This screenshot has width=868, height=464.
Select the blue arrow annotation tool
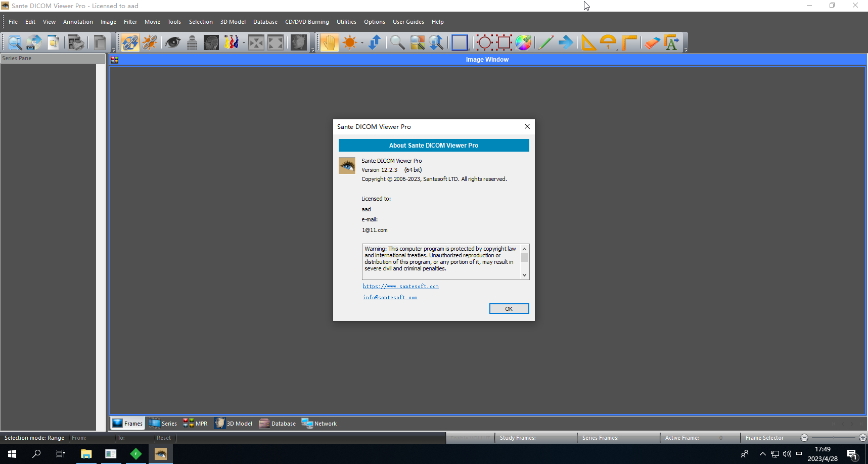566,42
